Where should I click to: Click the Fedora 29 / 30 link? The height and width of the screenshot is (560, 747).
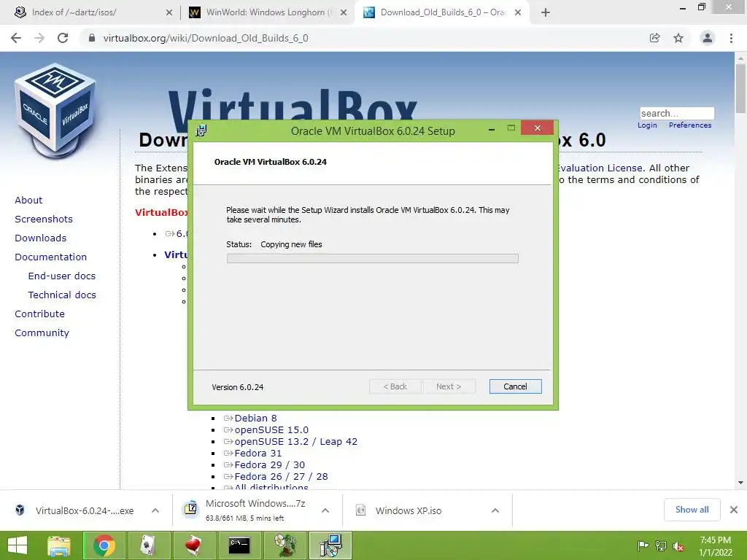click(270, 464)
